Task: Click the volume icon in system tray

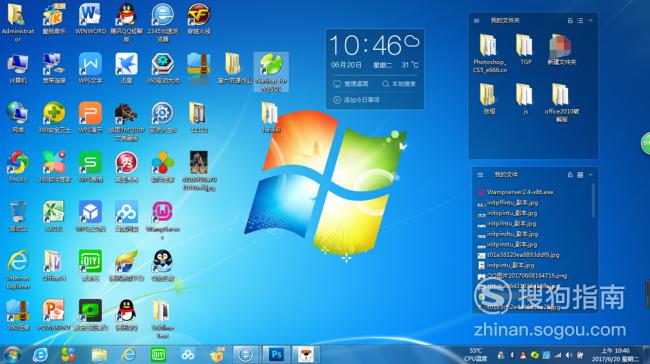Action: 569,355
